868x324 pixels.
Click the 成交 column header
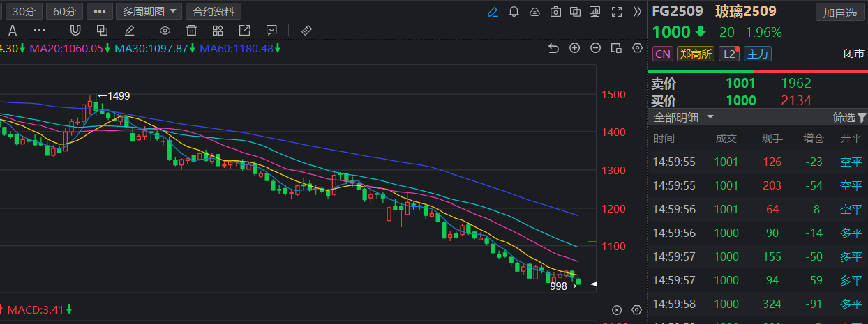click(726, 139)
